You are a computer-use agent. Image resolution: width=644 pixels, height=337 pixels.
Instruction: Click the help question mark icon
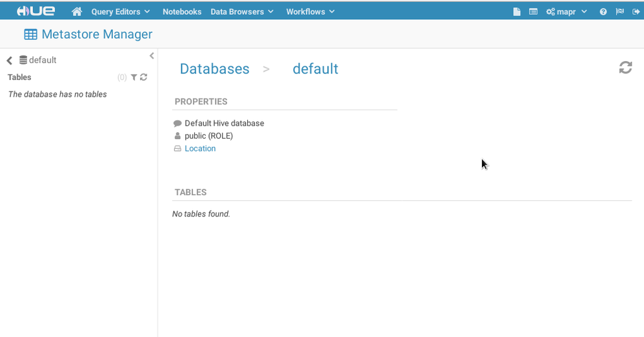point(603,12)
